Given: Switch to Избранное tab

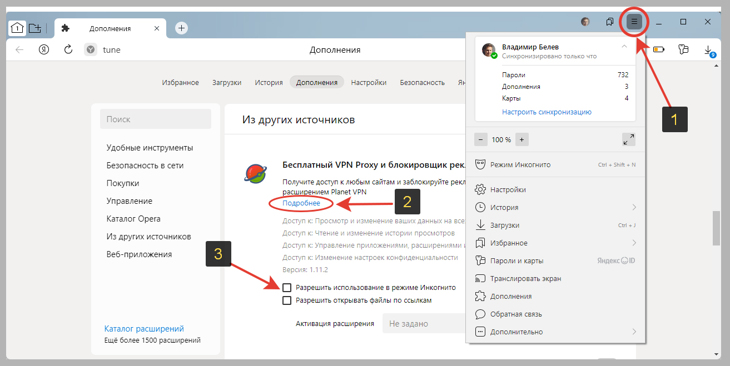Looking at the screenshot, I should click(180, 82).
